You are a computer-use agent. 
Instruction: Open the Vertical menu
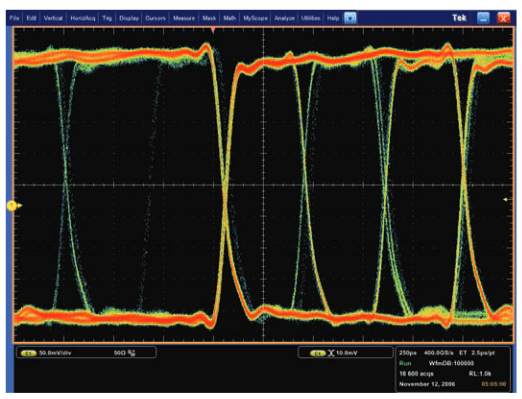click(x=53, y=18)
